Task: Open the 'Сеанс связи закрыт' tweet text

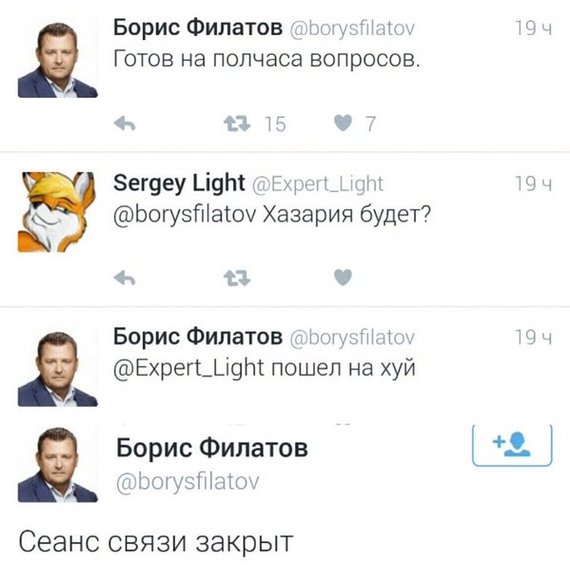Action: coord(156,542)
